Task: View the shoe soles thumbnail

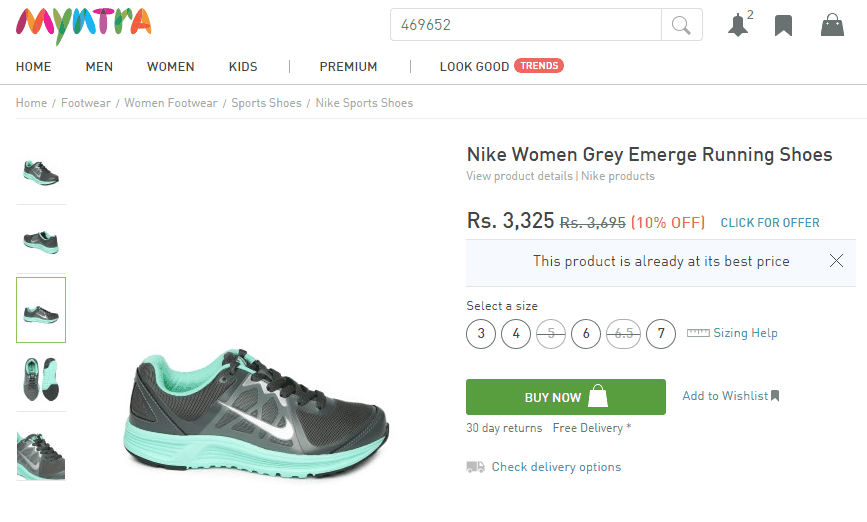Action: 41,379
